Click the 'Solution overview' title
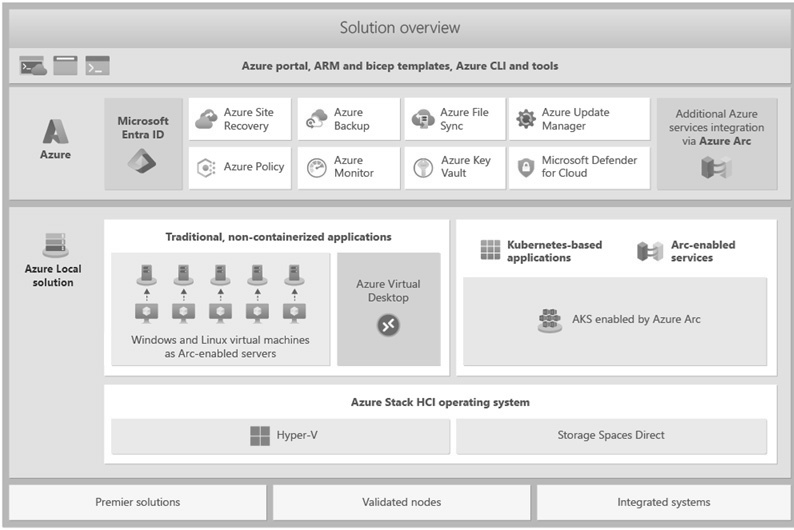 click(400, 27)
